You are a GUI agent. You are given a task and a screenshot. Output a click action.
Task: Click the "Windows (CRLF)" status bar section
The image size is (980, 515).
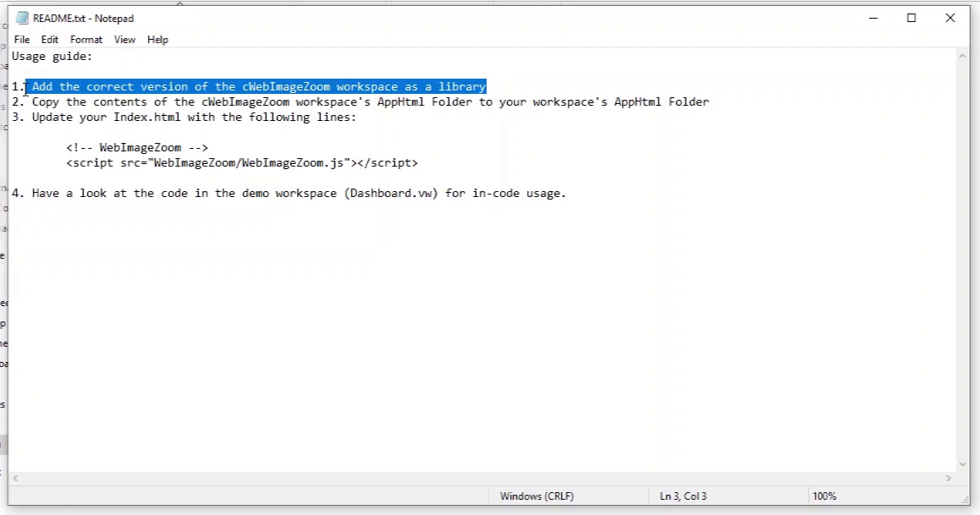click(537, 496)
